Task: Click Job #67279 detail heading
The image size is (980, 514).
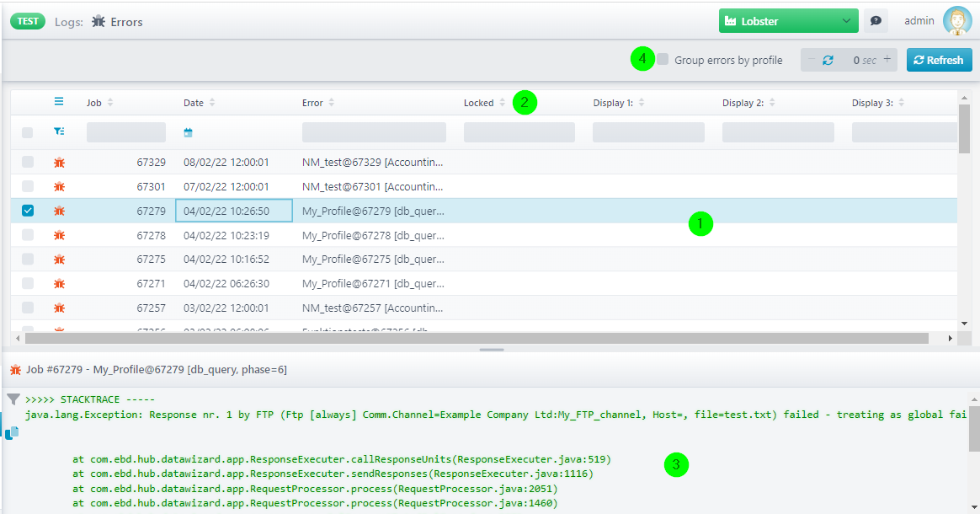Action: click(157, 370)
